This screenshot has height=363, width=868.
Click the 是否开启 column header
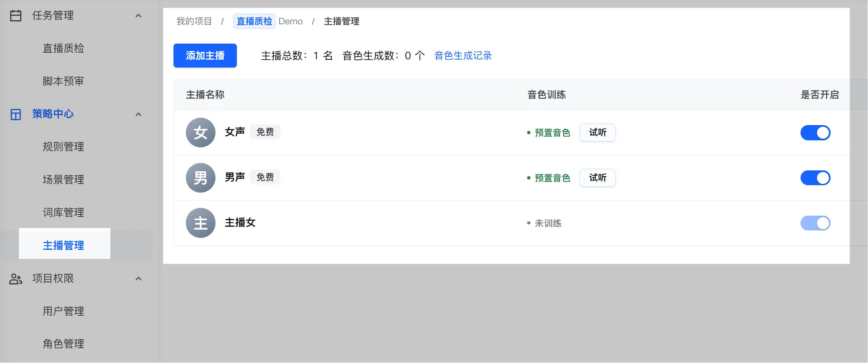click(x=819, y=95)
